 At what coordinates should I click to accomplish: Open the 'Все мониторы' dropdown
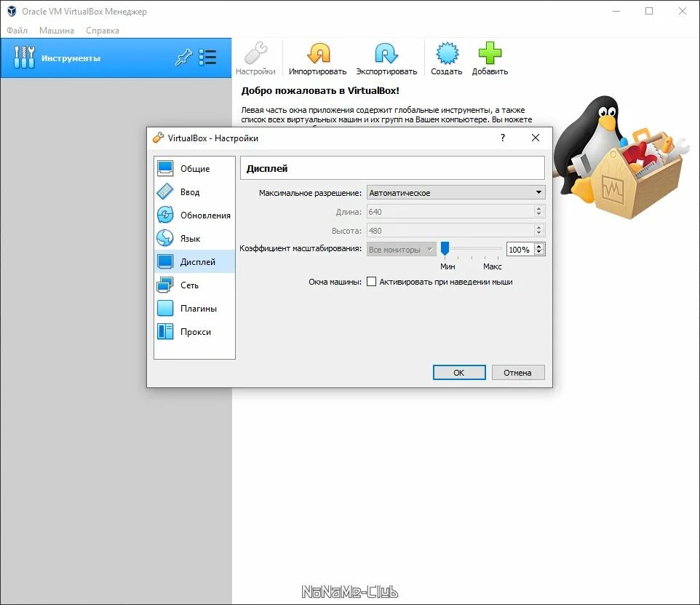coord(402,249)
